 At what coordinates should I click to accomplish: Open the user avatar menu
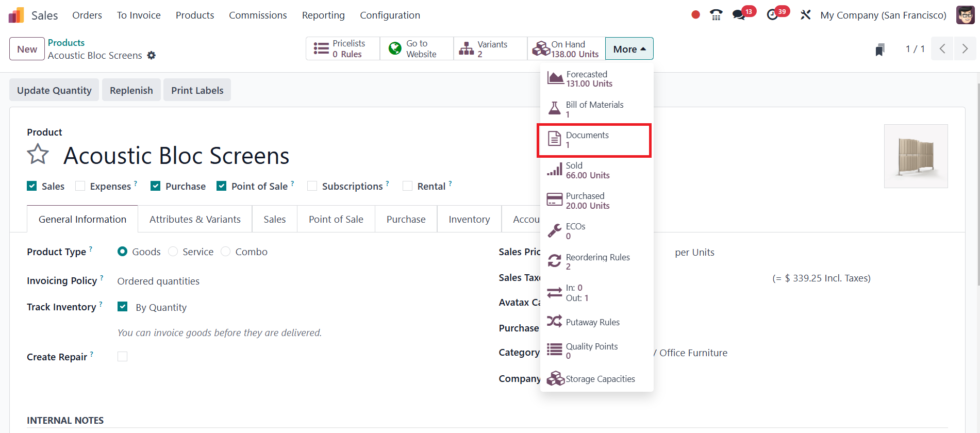tap(966, 15)
